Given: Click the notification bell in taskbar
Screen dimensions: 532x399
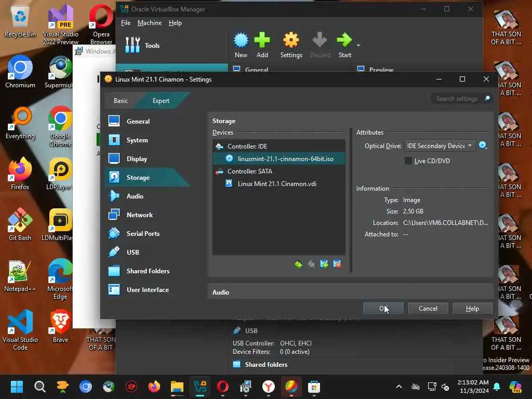Looking at the screenshot, I should [x=497, y=387].
